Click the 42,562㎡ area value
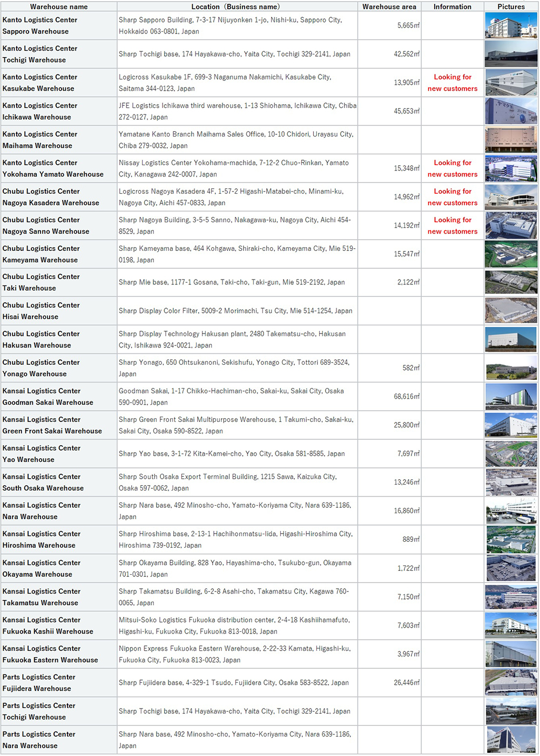Screen dimensions: 540x756 [407, 54]
